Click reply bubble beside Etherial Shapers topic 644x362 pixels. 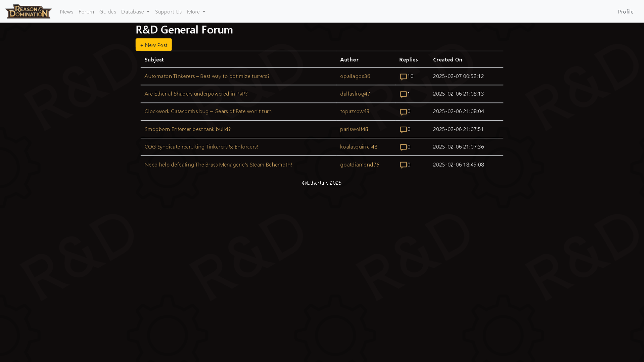[403, 94]
